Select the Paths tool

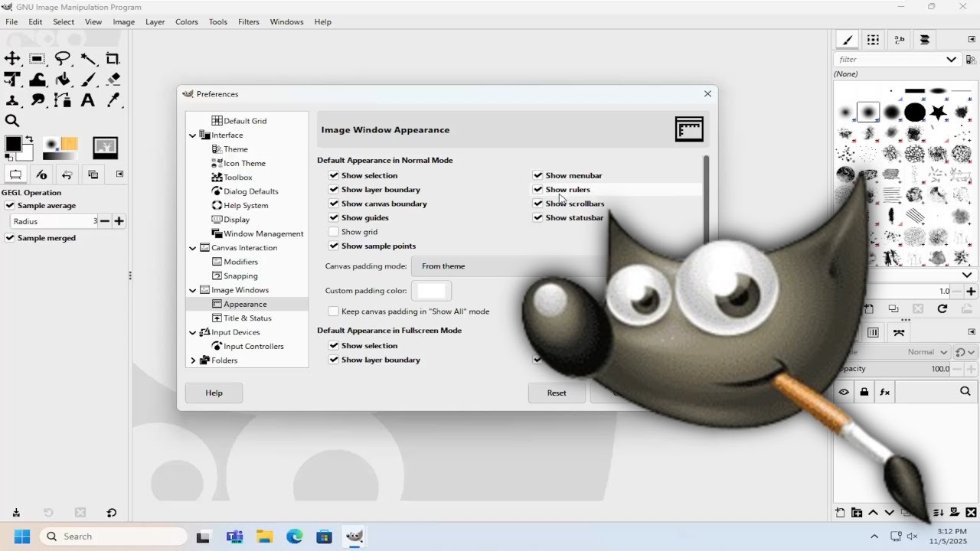pos(63,100)
